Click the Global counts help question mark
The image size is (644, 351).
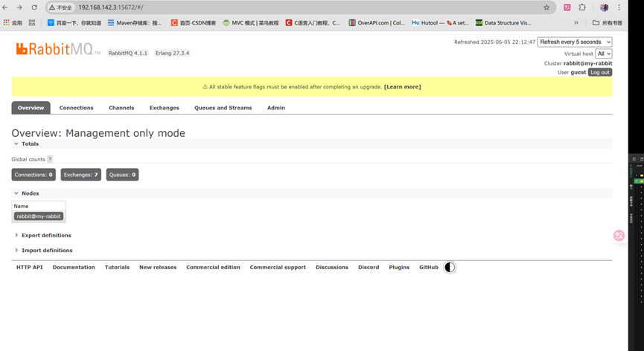50,159
